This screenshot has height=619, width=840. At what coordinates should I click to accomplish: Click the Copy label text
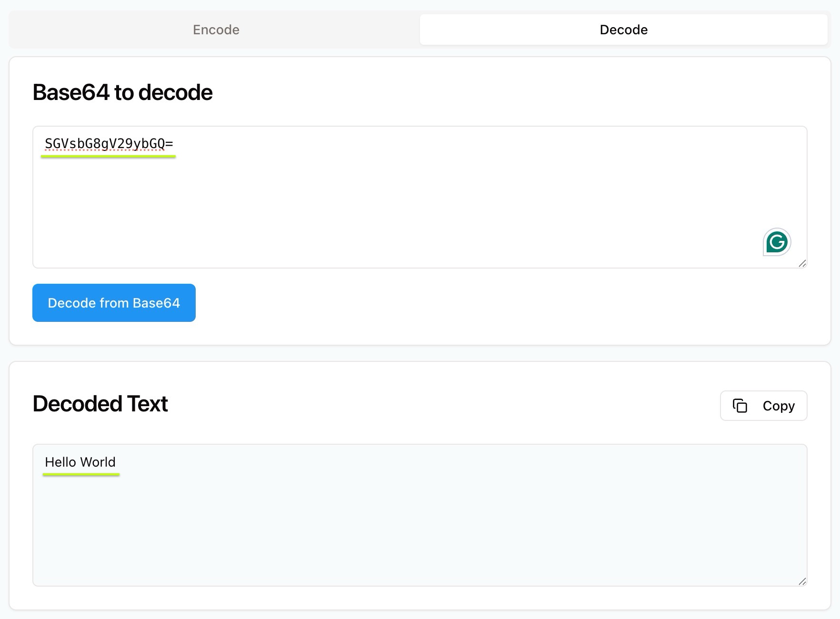779,406
